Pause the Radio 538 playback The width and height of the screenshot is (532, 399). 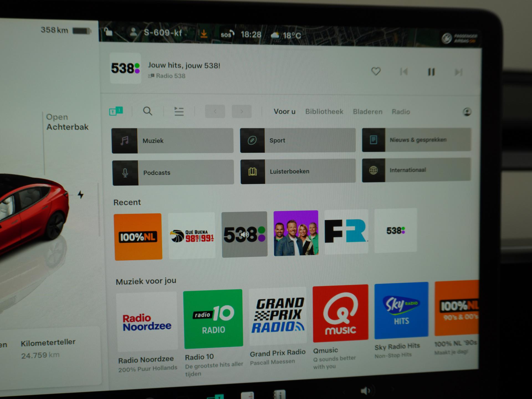(x=431, y=72)
